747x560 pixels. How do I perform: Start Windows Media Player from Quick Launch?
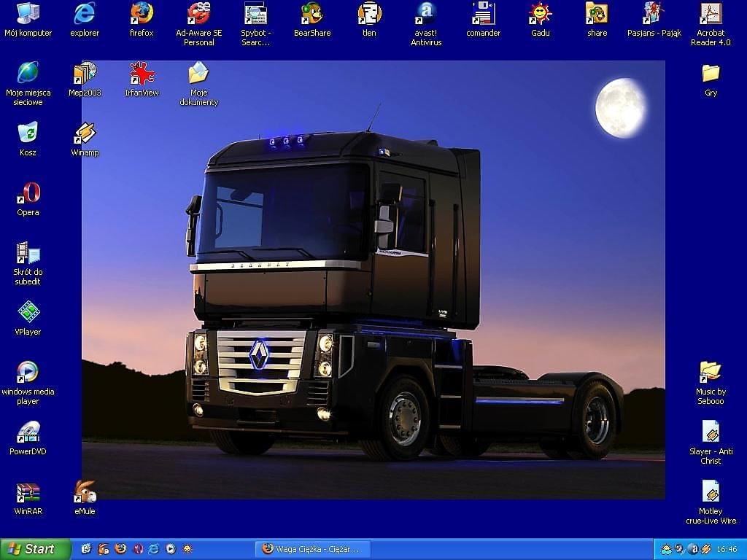coord(171,549)
